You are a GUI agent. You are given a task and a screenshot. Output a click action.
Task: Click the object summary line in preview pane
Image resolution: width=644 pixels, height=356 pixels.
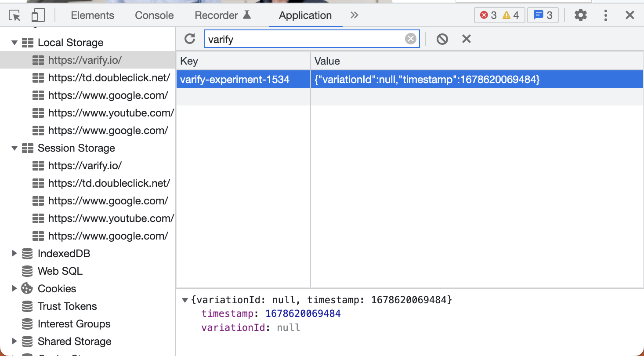coord(322,300)
